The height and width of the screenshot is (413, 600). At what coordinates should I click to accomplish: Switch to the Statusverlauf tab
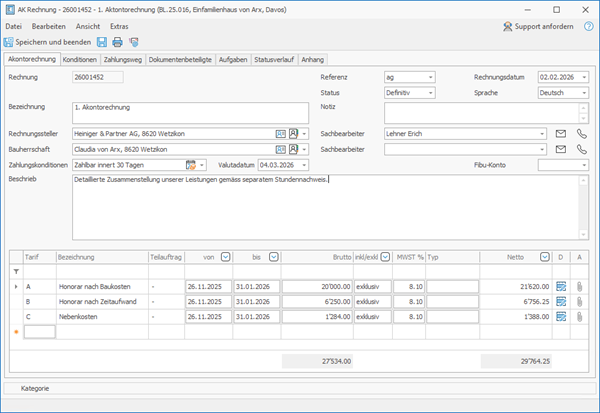click(x=274, y=59)
